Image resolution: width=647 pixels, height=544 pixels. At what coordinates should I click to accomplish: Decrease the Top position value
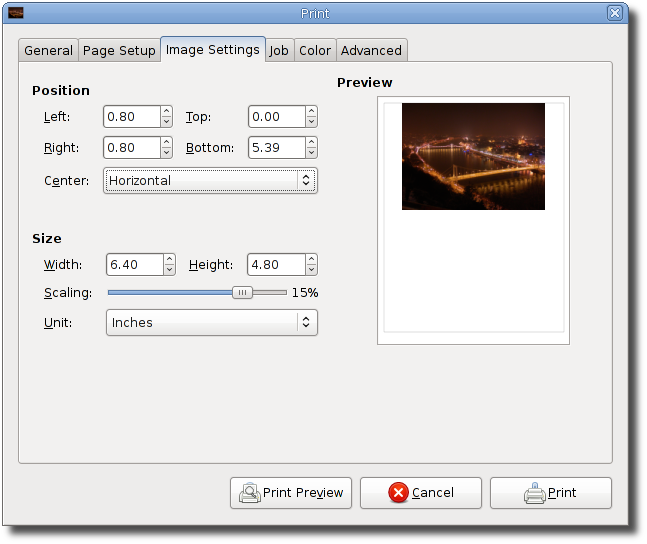312,122
